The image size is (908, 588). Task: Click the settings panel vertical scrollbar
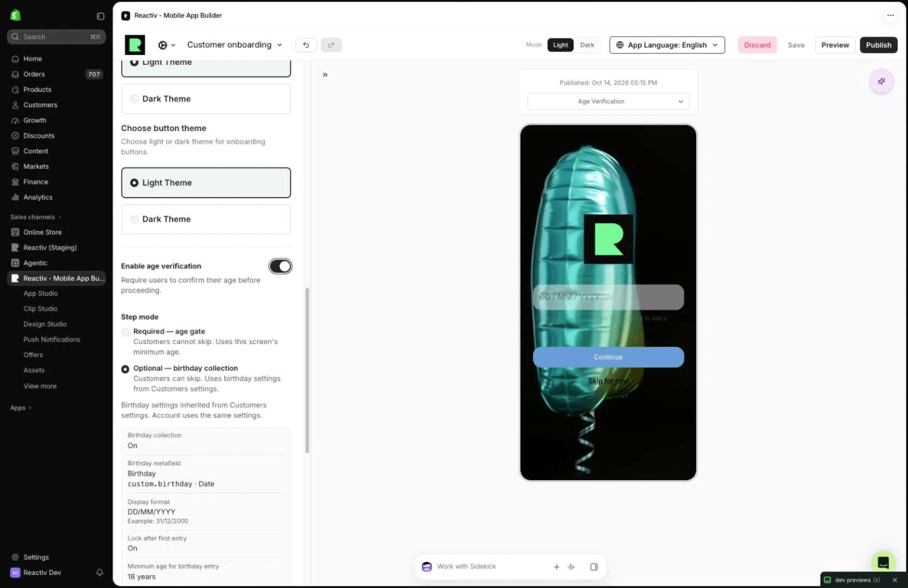308,370
